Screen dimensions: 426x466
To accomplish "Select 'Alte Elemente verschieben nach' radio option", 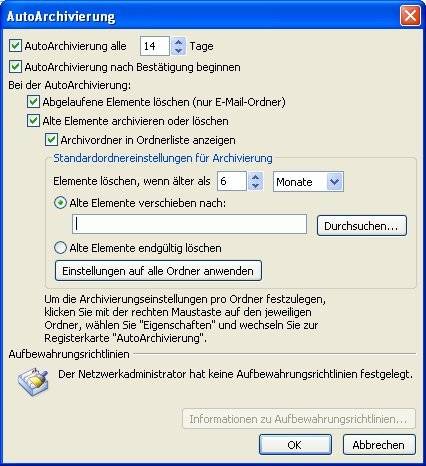I will pos(60,203).
